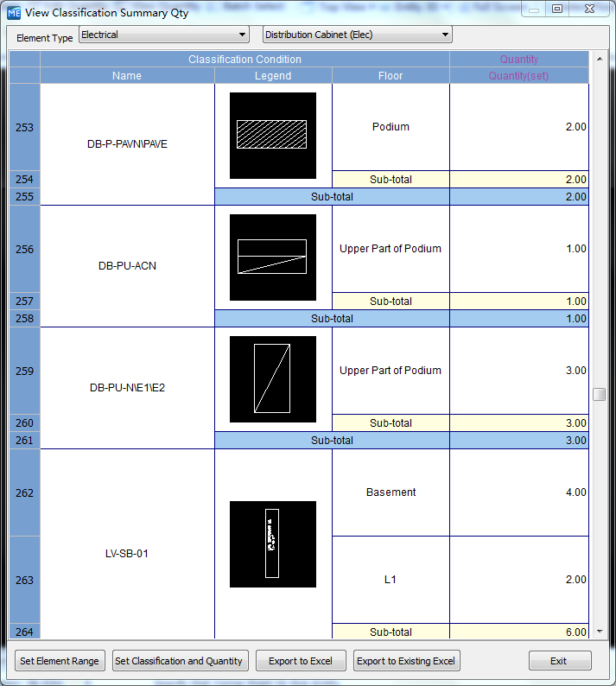Click the DB-P-PAVN\PAVE hatched legend thumbnail
The width and height of the screenshot is (616, 686).
tap(272, 135)
